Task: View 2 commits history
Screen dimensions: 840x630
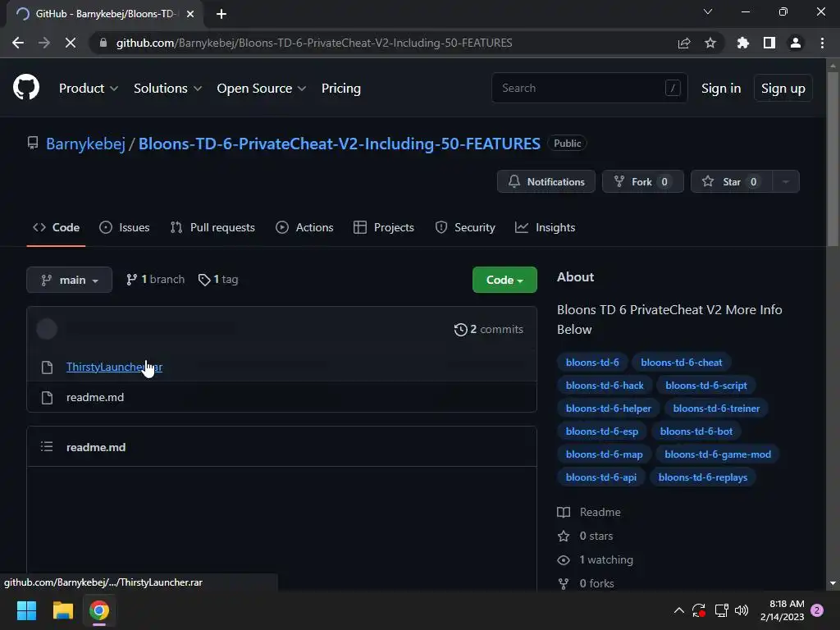Action: tap(488, 330)
